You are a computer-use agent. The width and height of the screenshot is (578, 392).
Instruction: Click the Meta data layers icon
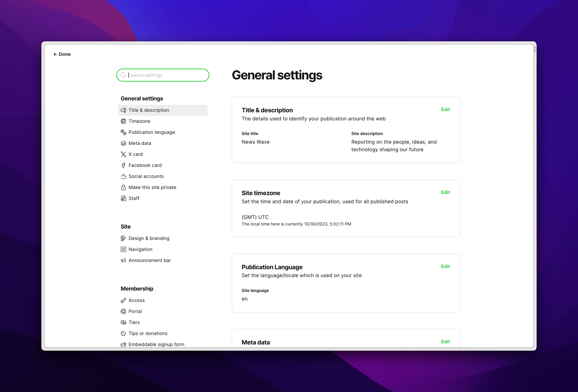coord(123,143)
